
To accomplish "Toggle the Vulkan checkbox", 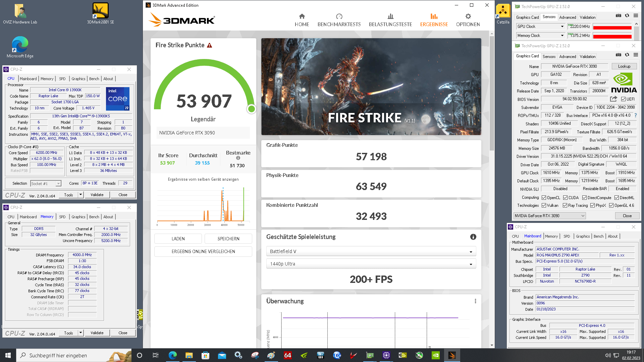I will [544, 205].
